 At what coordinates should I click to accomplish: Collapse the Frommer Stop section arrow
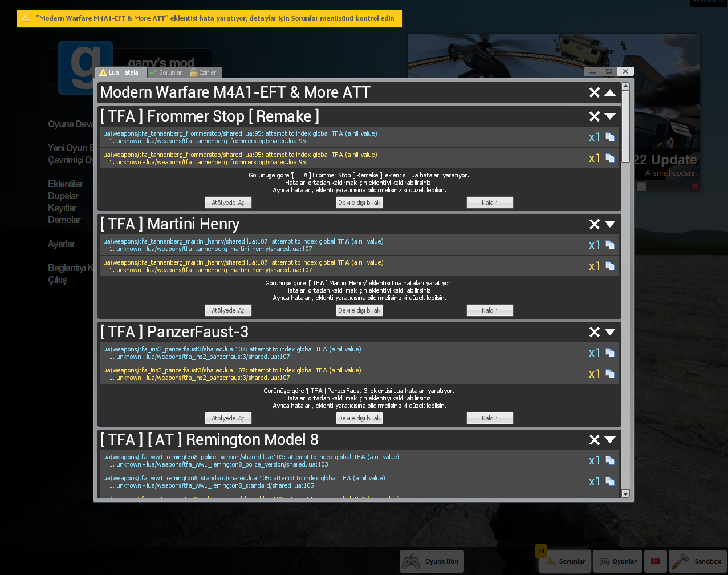[x=610, y=116]
